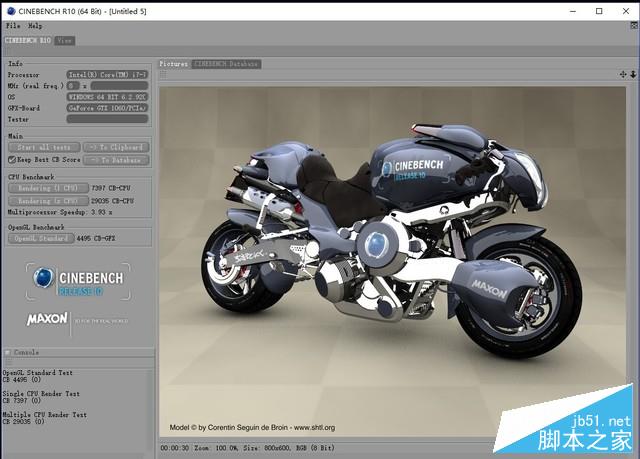Click the Console panel grip handle icon
Image resolution: width=640 pixels, height=459 pixels.
pyautogui.click(x=8, y=362)
